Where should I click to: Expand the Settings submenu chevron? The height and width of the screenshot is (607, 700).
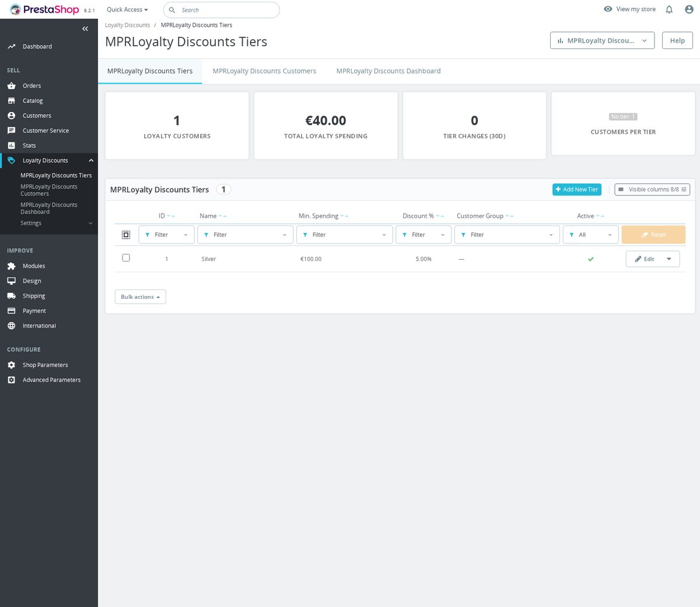(x=90, y=224)
